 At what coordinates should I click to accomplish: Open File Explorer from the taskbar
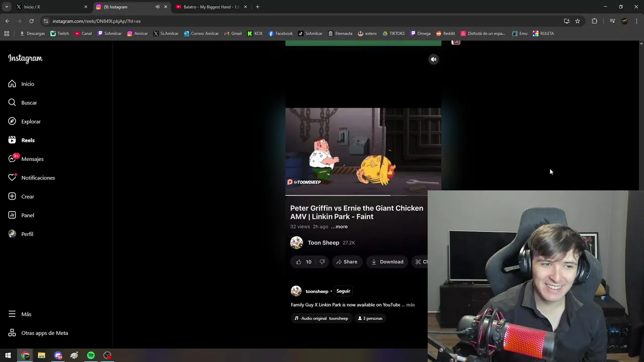(x=41, y=355)
